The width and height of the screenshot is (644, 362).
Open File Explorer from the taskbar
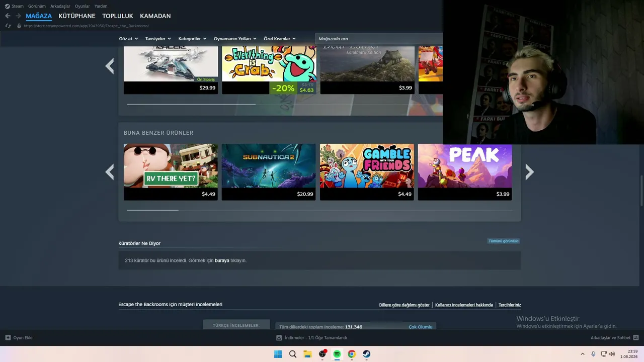pyautogui.click(x=307, y=354)
